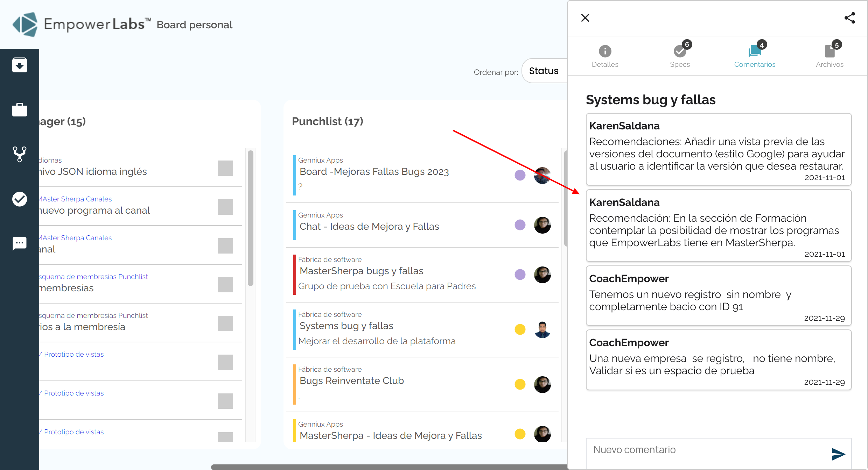Click 'squema de membresias Punchlist' link above membresías
Image resolution: width=868 pixels, height=470 pixels.
coord(94,277)
